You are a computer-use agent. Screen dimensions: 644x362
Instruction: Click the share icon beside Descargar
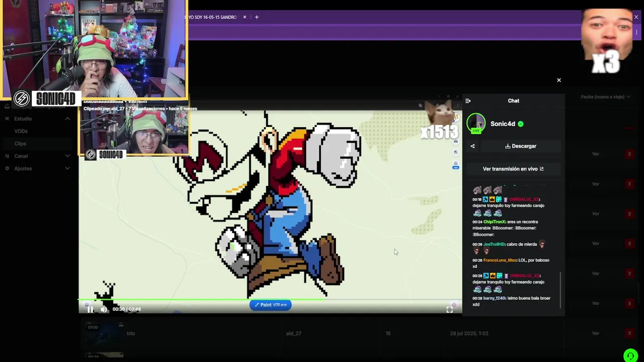(472, 146)
